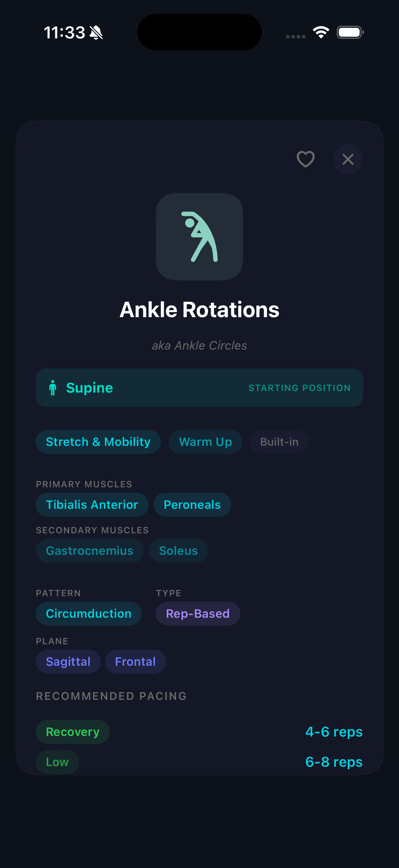Screen dimensions: 399x868
Task: Tap the battery indicator in status bar
Action: pyautogui.click(x=349, y=32)
